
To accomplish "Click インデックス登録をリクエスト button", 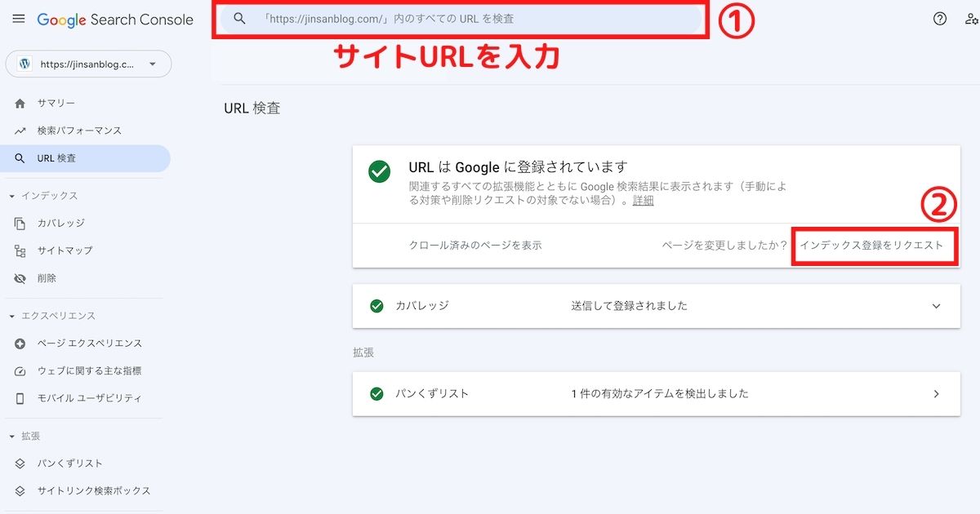I will [x=871, y=245].
